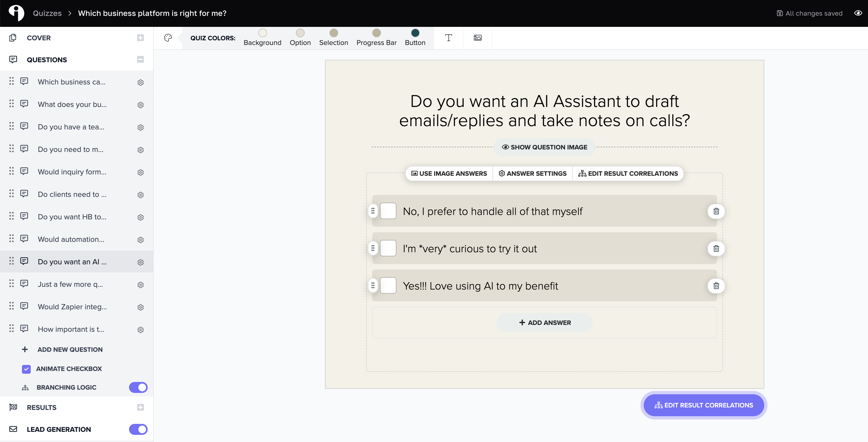Viewport: 868px width, 442px height.
Task: Click drag handle of 'I'm very curious' answer
Action: click(373, 248)
